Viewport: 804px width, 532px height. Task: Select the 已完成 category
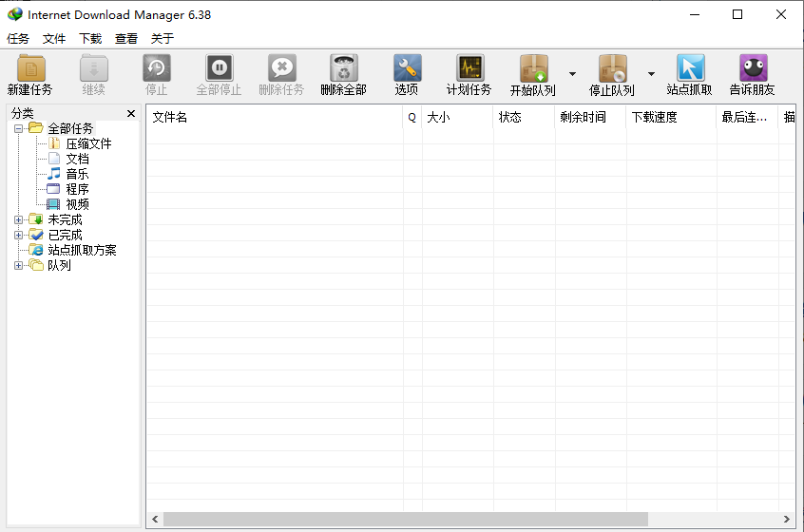[x=66, y=236]
